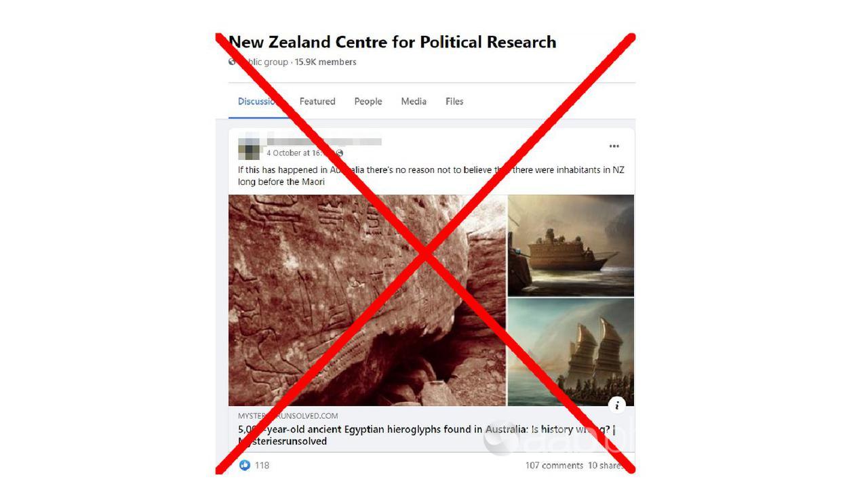View the 107 comments

click(554, 466)
